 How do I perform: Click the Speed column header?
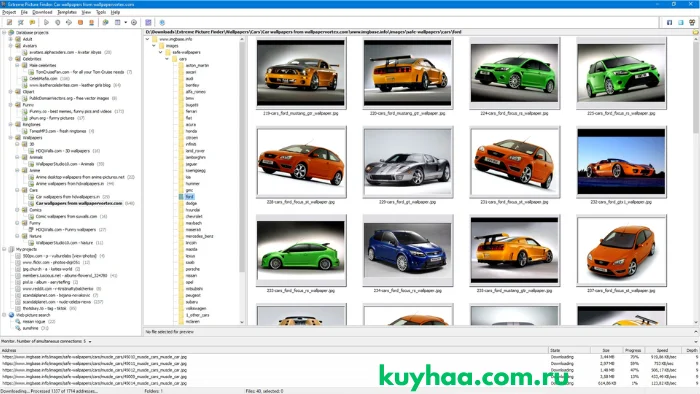662,351
